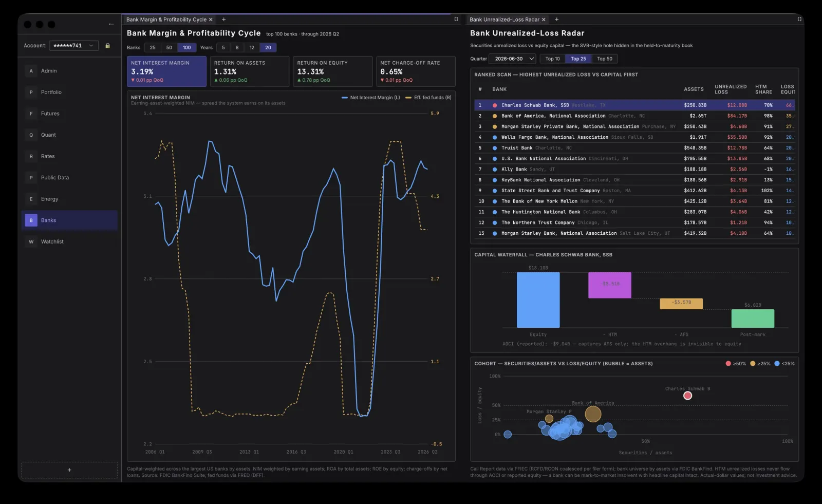Viewport: 822px width, 504px height.
Task: Select the Banks B icon
Action: point(31,220)
